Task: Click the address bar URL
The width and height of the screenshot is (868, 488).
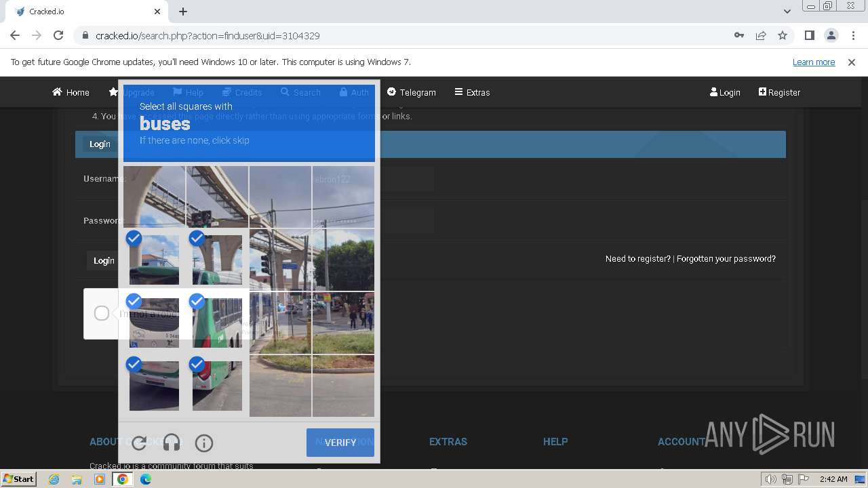Action: [x=208, y=35]
